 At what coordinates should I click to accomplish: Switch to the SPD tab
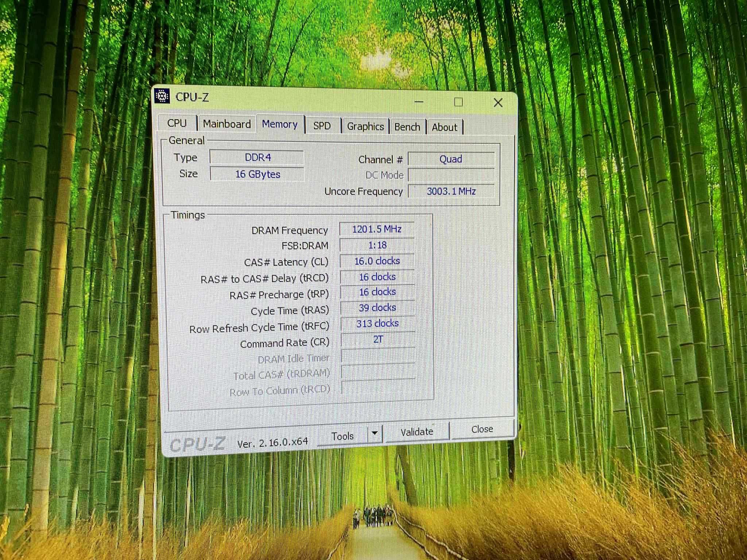322,126
